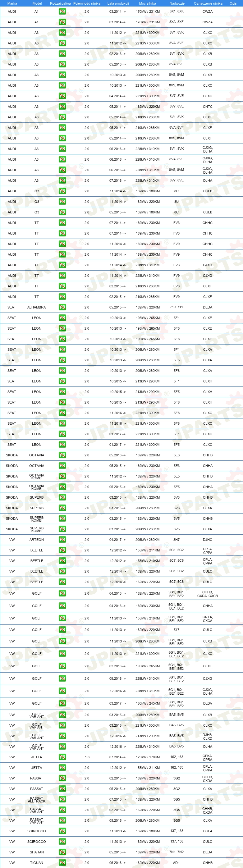Click engine code DLBA
Viewport: 243px width, 868px height.
[208, 703]
